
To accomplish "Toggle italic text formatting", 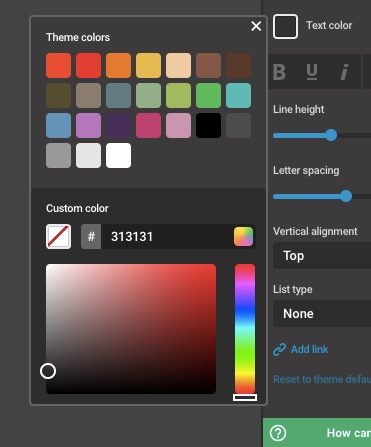I will [344, 72].
